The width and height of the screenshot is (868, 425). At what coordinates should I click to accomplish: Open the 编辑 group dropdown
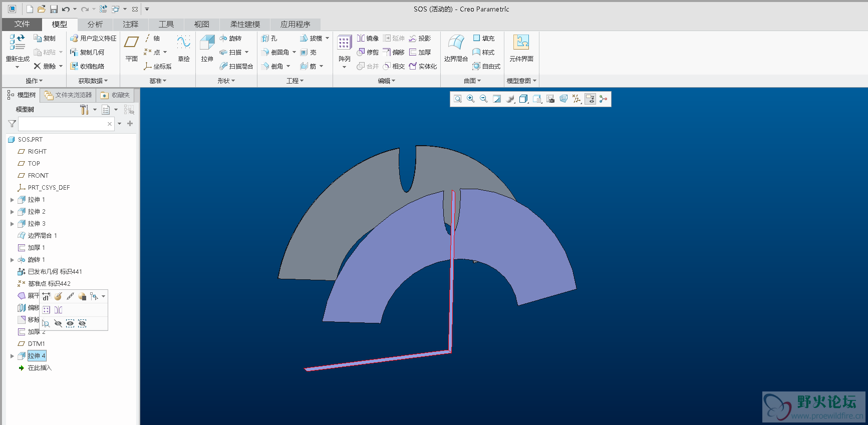[x=386, y=81]
